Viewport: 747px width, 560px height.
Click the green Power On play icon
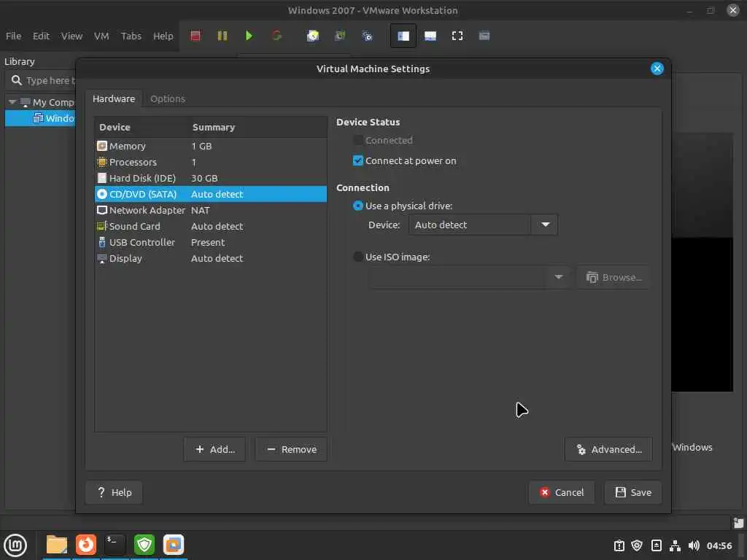(x=249, y=36)
